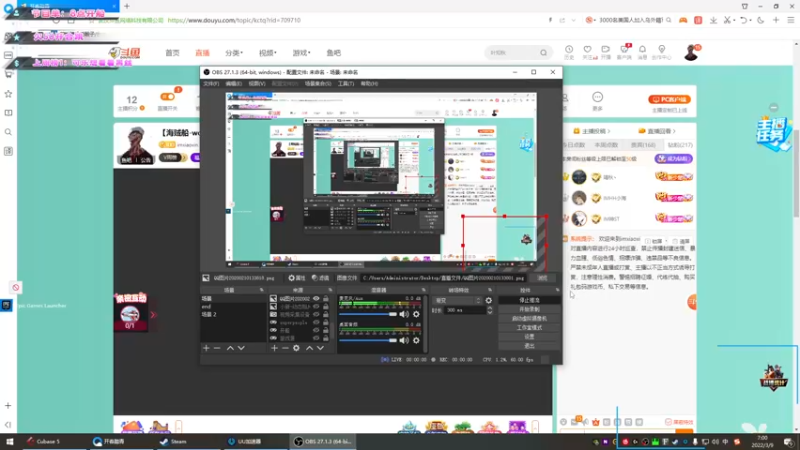Open browser main menu hamburger icon

pyautogui.click(x=791, y=20)
